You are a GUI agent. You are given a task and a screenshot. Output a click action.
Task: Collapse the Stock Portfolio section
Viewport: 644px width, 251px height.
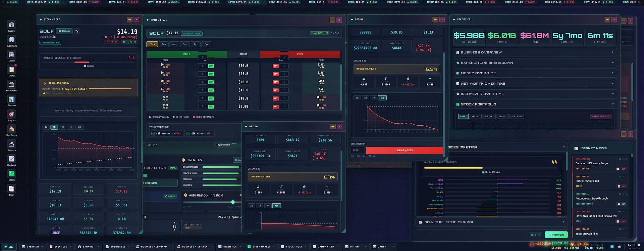pos(535,104)
